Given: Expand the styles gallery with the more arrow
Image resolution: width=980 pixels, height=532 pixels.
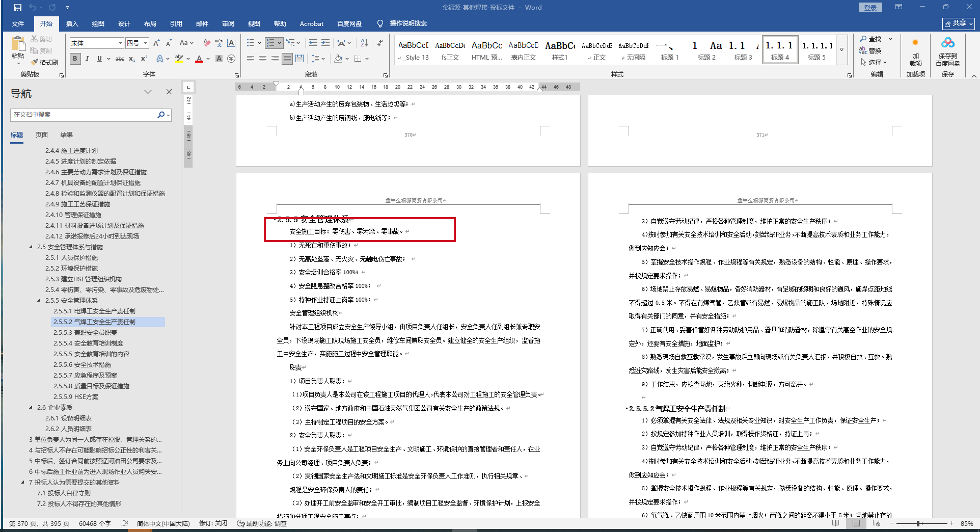Looking at the screenshot, I should click(841, 49).
